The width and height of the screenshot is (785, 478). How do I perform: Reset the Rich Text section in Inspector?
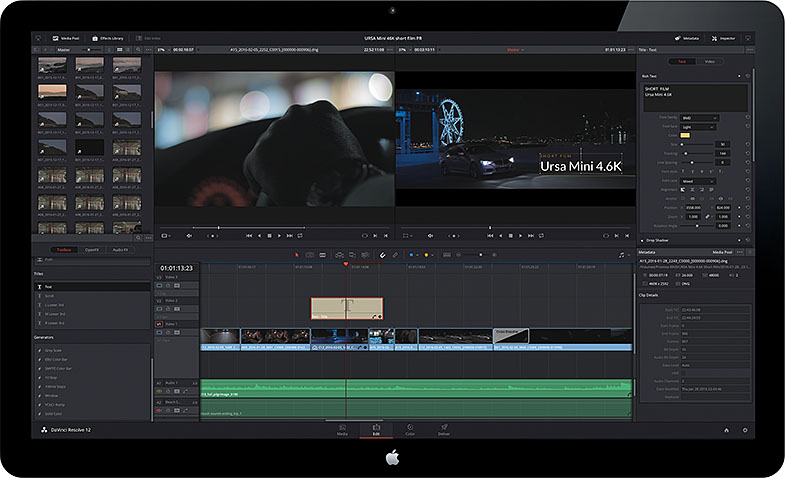click(748, 76)
